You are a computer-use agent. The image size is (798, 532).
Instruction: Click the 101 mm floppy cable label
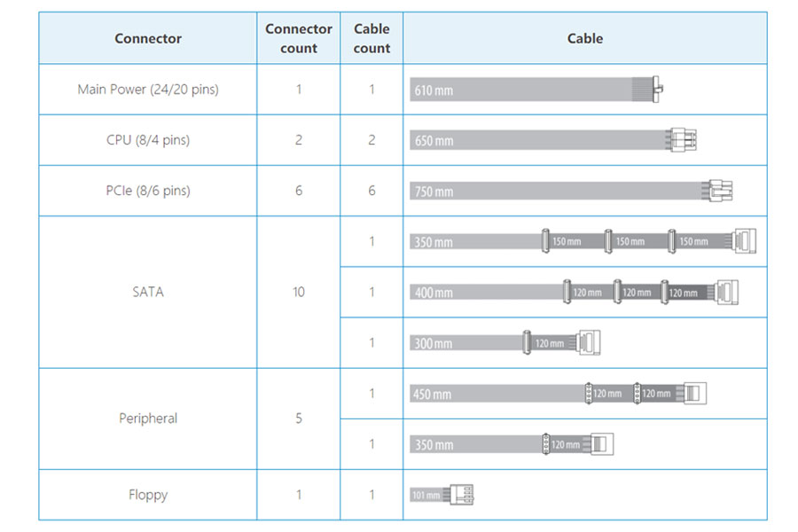point(426,495)
